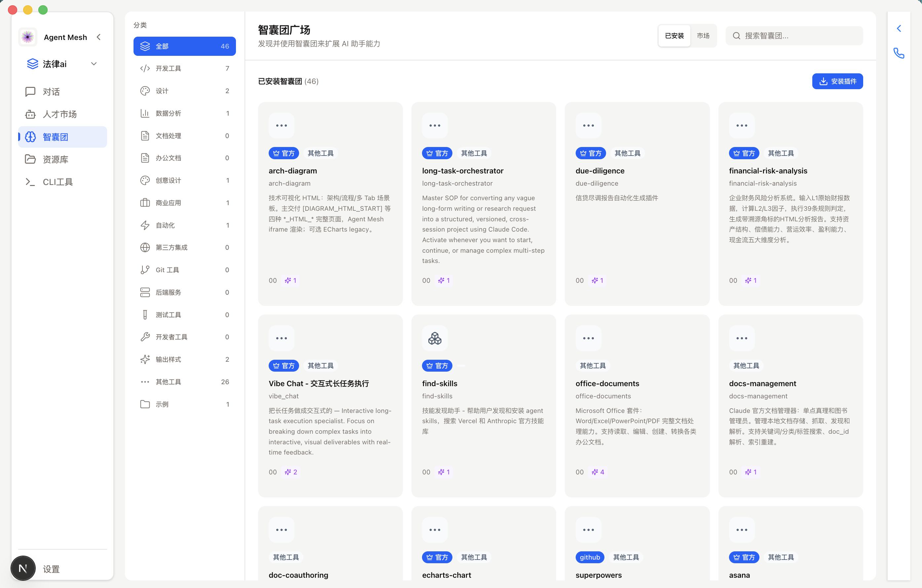Open the financial-risk-analysis card title
The height and width of the screenshot is (588, 922).
(x=768, y=171)
